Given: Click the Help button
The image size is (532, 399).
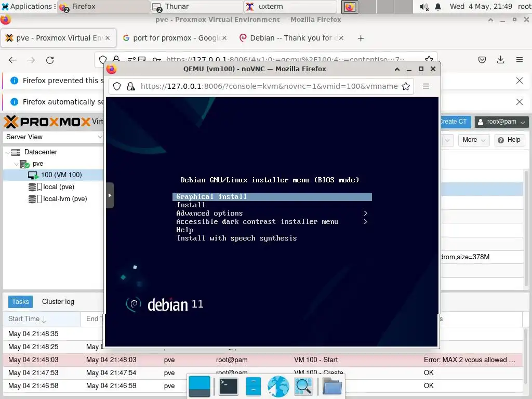Looking at the screenshot, I should (509, 140).
